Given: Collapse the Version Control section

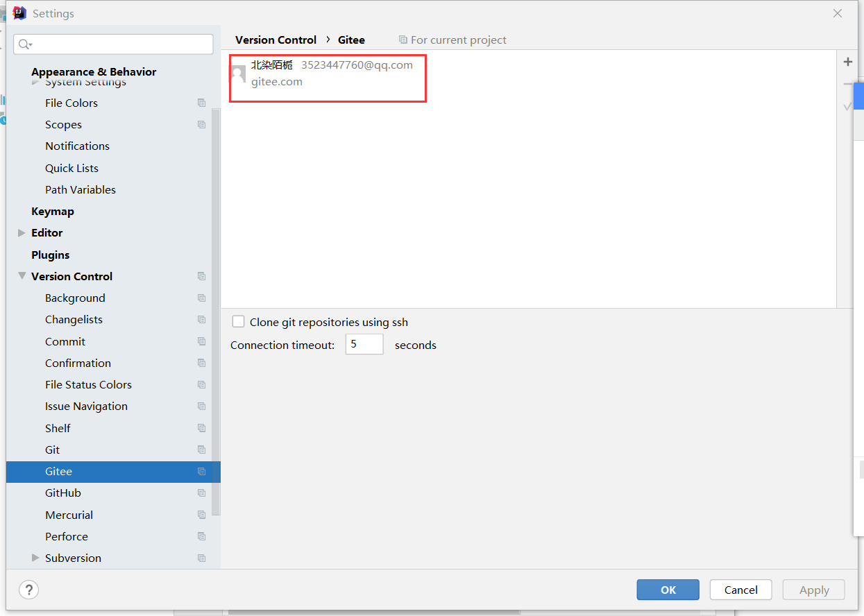Looking at the screenshot, I should [x=22, y=276].
